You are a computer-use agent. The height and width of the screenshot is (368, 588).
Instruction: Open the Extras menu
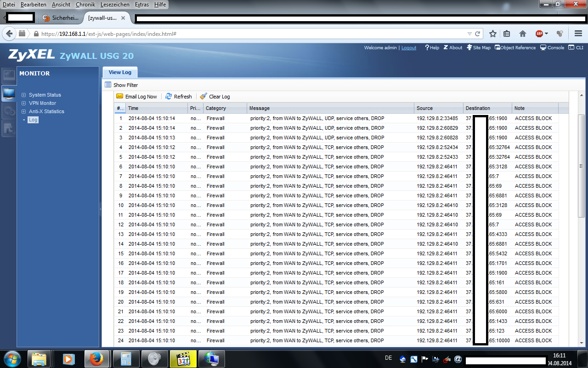coord(142,4)
